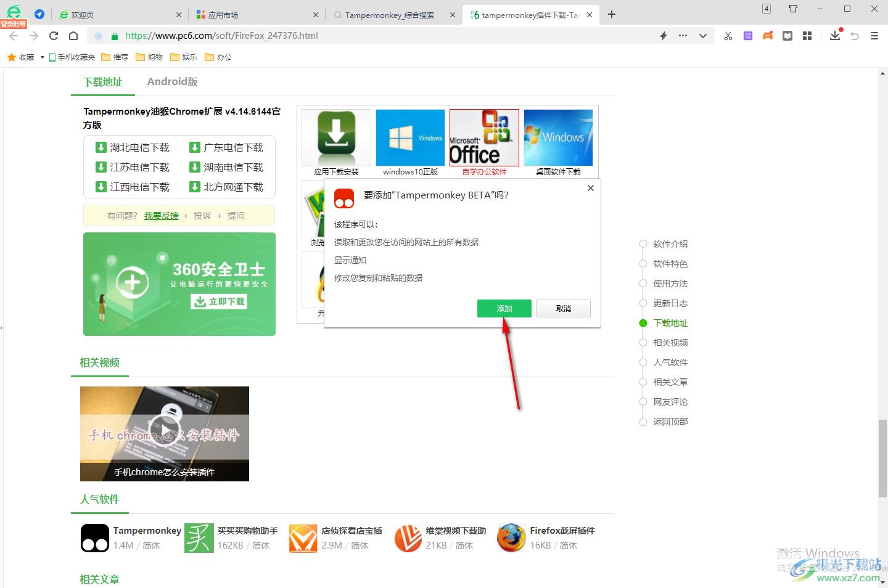Open the downloads manager icon

pos(835,35)
